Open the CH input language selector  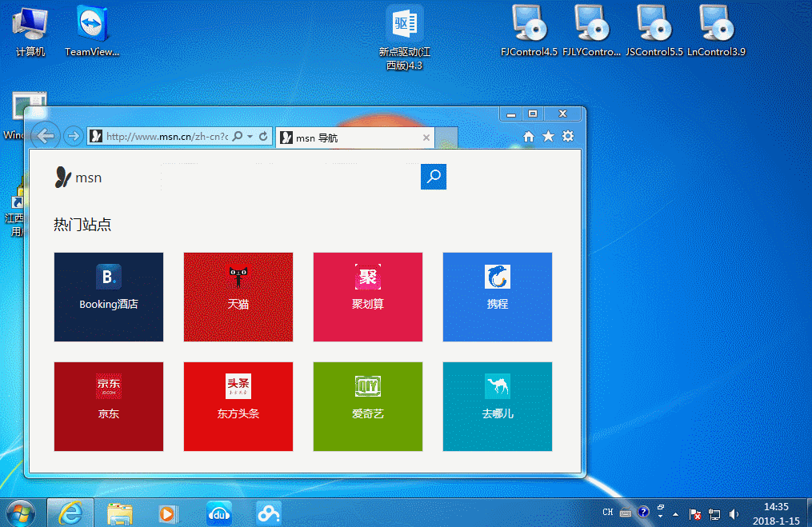click(x=608, y=513)
